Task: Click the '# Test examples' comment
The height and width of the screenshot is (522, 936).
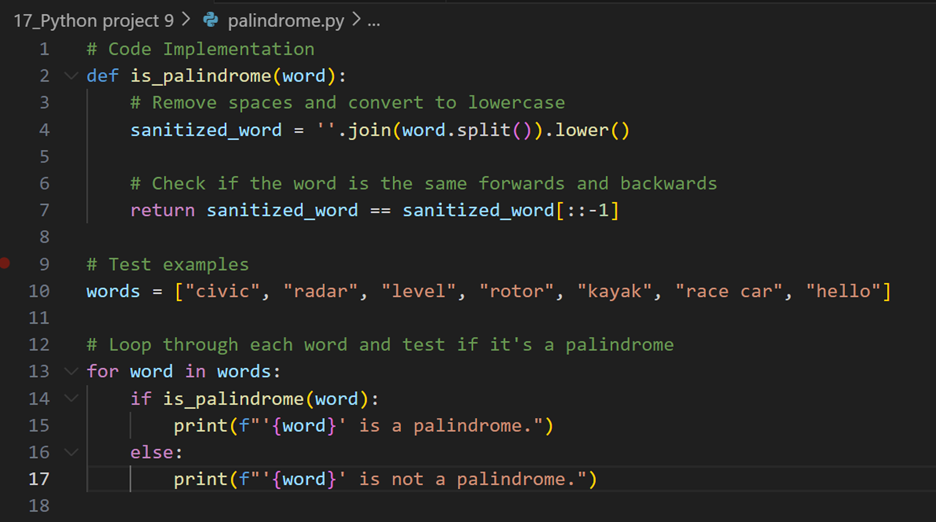Action: tap(168, 264)
